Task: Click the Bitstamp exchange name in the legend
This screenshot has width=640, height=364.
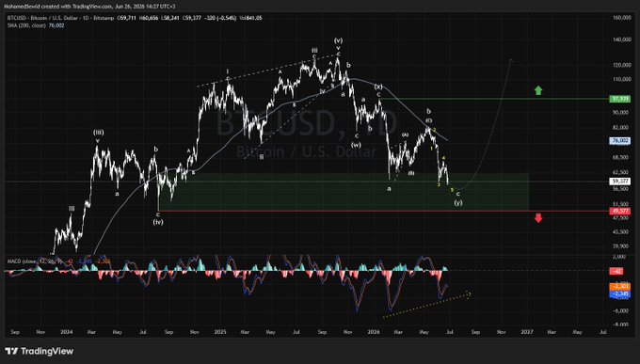Action: 104,18
